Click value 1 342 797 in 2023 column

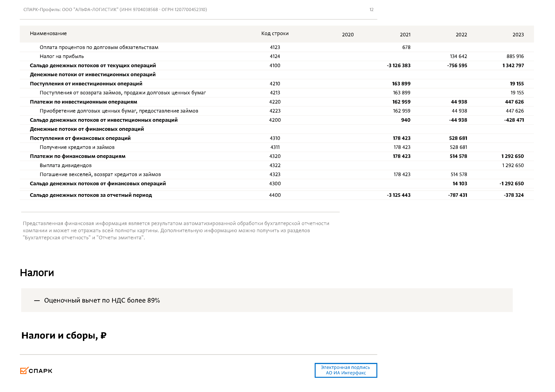[513, 66]
